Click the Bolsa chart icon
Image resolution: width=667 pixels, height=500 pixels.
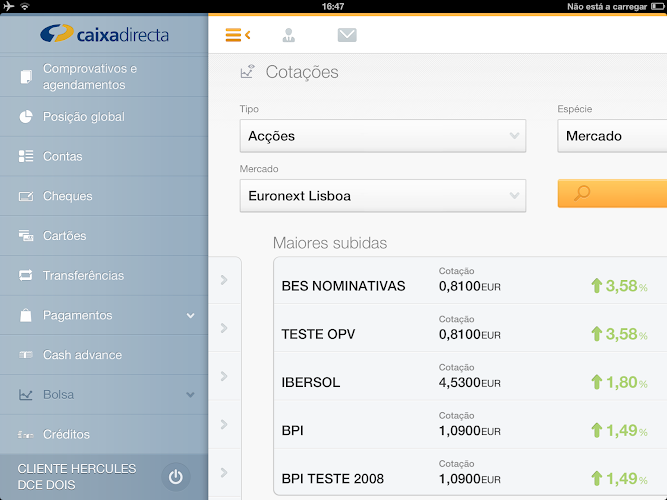[26, 394]
